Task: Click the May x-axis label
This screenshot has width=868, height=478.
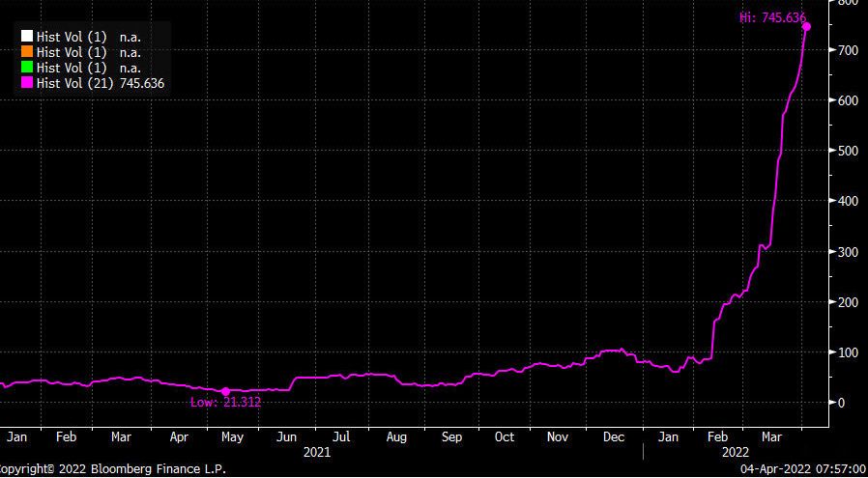Action: pyautogui.click(x=233, y=437)
